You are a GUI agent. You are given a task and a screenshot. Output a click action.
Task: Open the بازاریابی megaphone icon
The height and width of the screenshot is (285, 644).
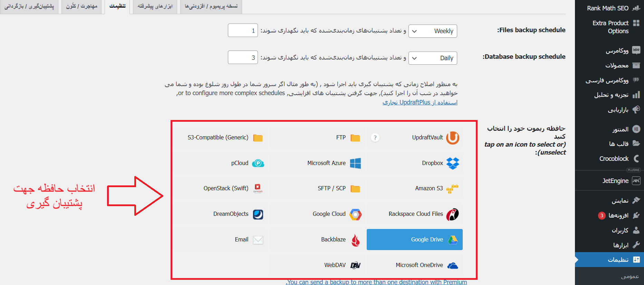click(636, 110)
